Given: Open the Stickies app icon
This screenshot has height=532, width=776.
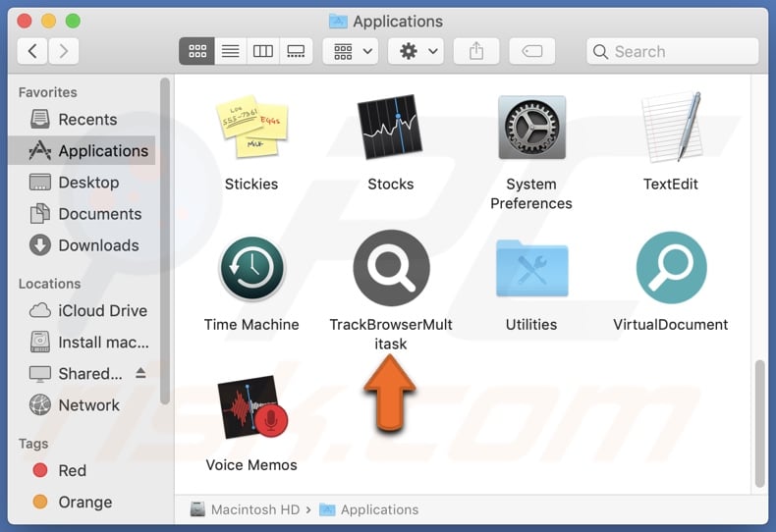Looking at the screenshot, I should [x=251, y=127].
